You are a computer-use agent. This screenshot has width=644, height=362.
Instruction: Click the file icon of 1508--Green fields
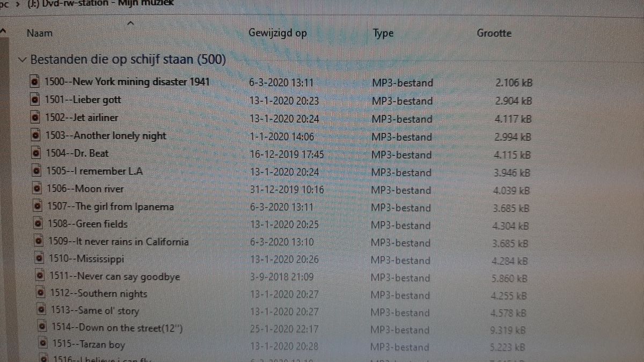tap(39, 224)
